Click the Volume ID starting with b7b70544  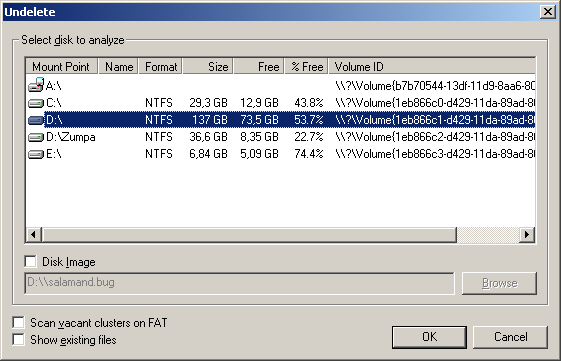435,86
